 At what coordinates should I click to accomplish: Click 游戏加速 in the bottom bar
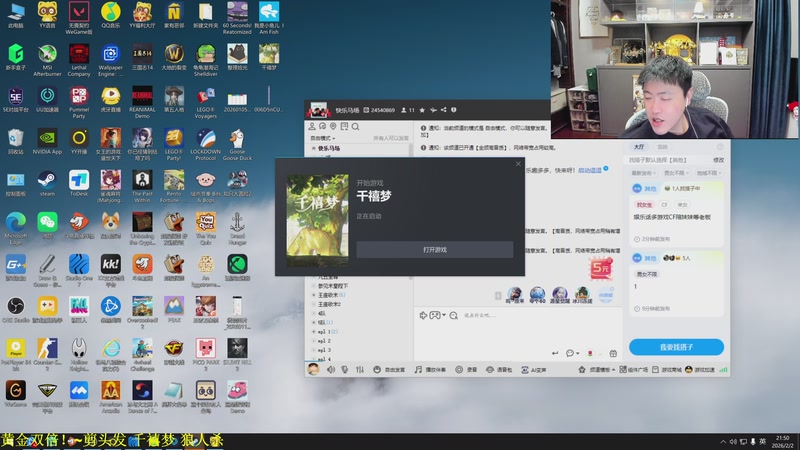pos(700,369)
